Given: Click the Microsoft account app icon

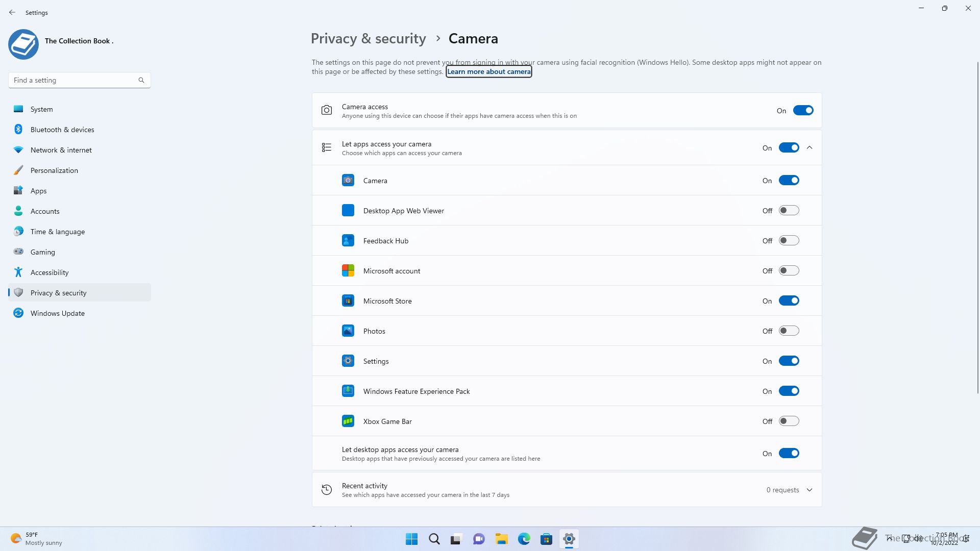Looking at the screenshot, I should tap(348, 270).
